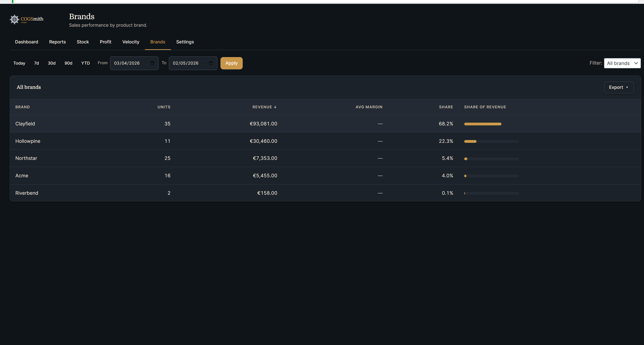Click Clayfield share value 68.2%
Viewport: 644px width, 345px height.
(x=446, y=124)
